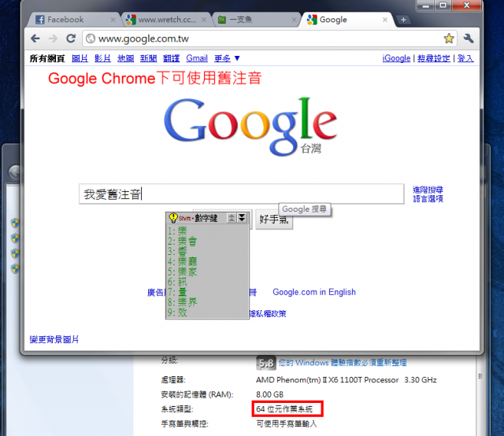Click inside the Google search input field
This screenshot has height=436, width=504.
coord(241,194)
